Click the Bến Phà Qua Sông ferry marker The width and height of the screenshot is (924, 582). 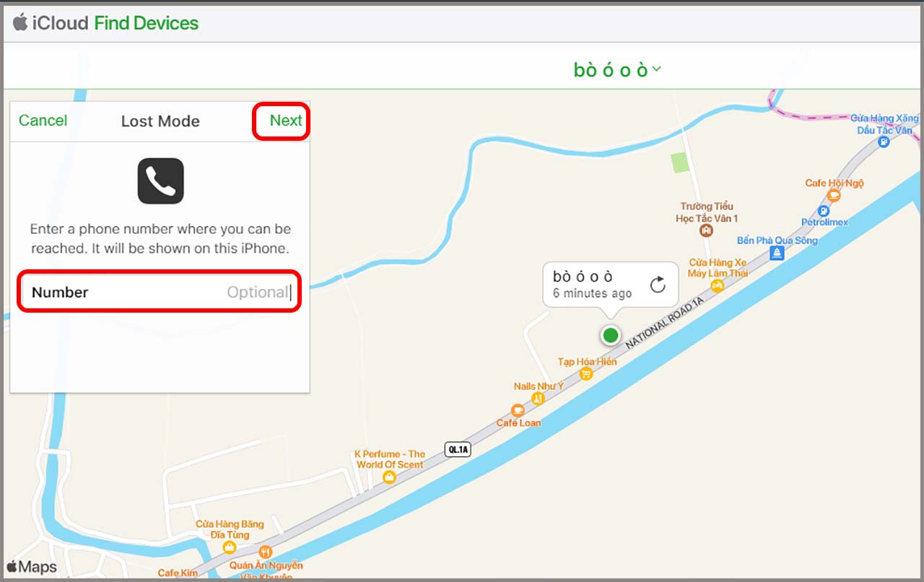point(777,253)
